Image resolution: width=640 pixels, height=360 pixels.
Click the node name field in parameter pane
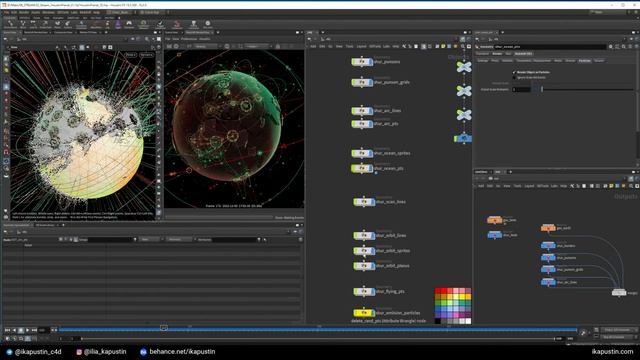550,47
